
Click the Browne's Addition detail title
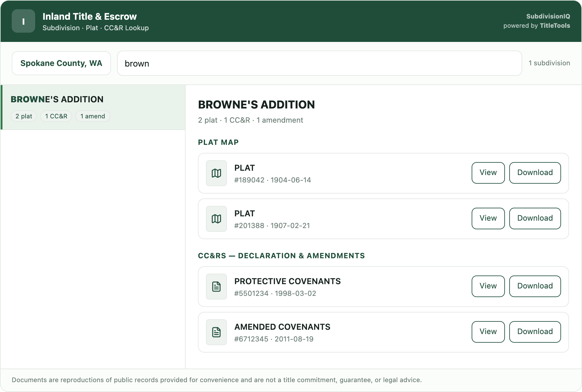click(x=256, y=105)
